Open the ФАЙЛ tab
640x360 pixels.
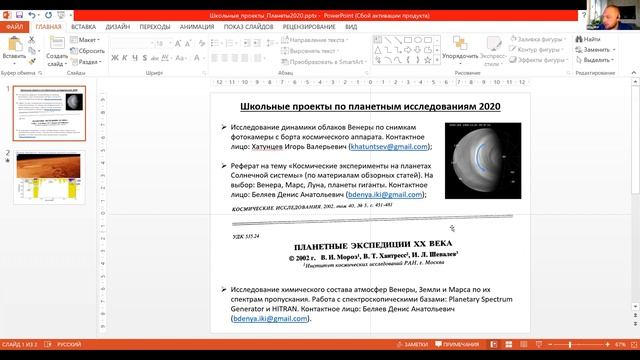click(x=14, y=27)
